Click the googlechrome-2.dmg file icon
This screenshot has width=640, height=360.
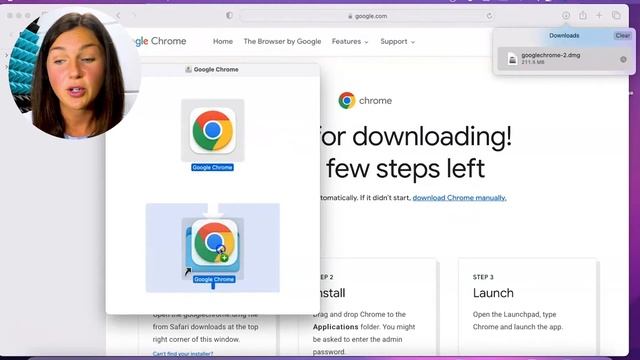(512, 59)
